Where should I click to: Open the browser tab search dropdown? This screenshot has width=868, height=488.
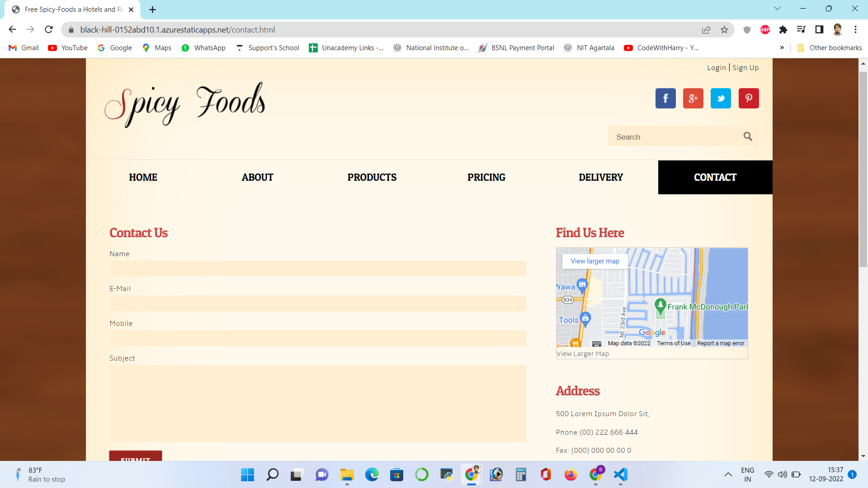(777, 8)
